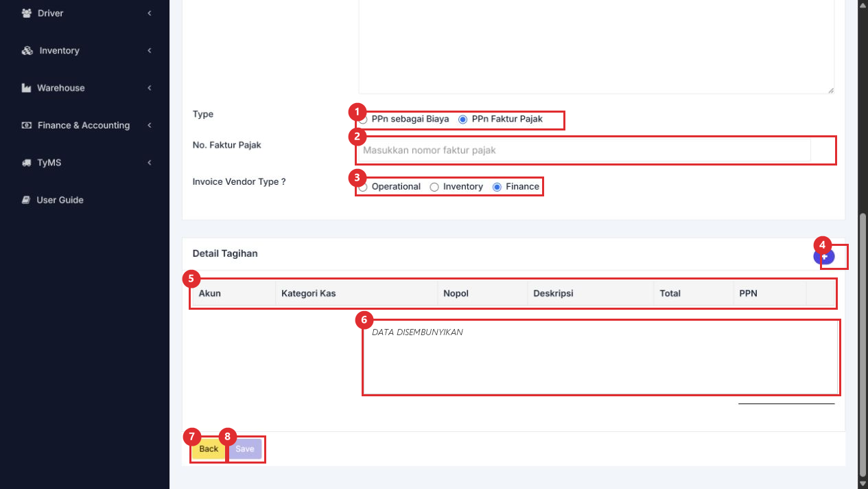Expand the Driver menu chevron
Screen dimensions: 868x489
pos(149,13)
